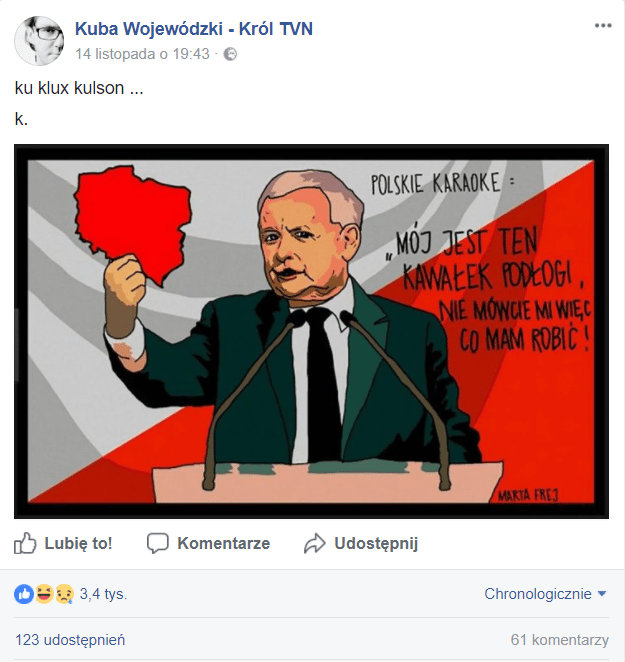625x662 pixels.
Task: Click the share arrow Udostępnij icon
Action: (x=315, y=543)
